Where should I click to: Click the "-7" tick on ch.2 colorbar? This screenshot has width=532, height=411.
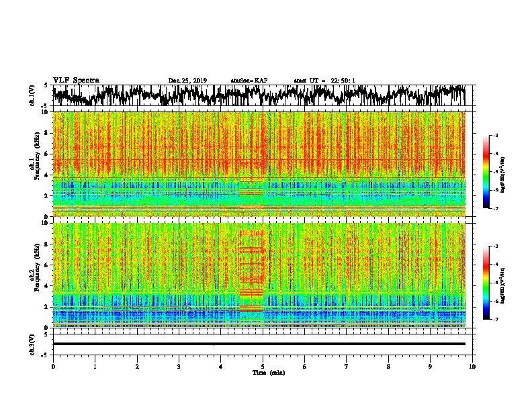pos(496,319)
